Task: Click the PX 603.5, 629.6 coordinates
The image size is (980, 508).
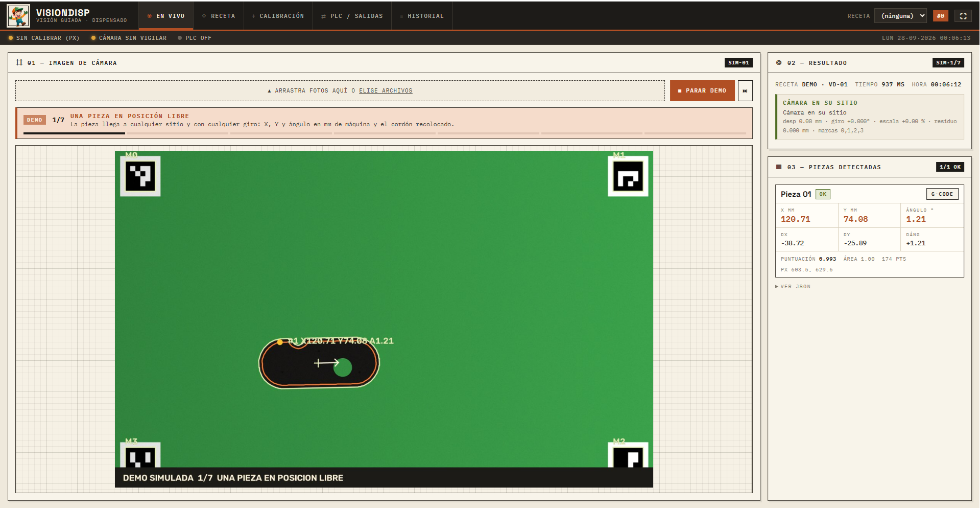Action: click(807, 270)
